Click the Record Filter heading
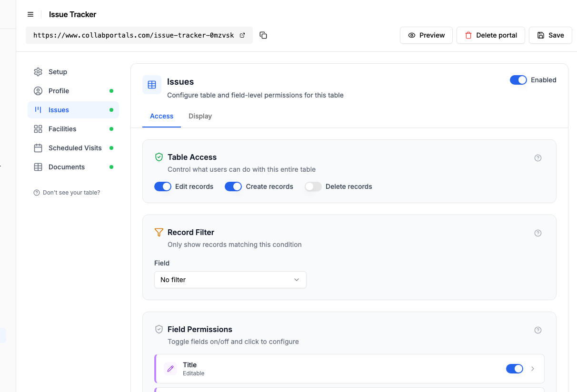 pos(191,232)
